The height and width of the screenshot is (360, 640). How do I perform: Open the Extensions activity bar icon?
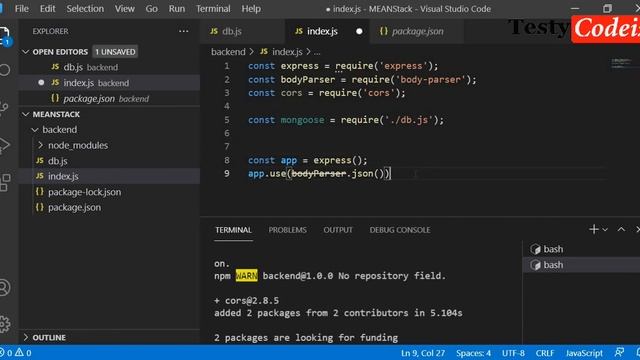5,182
